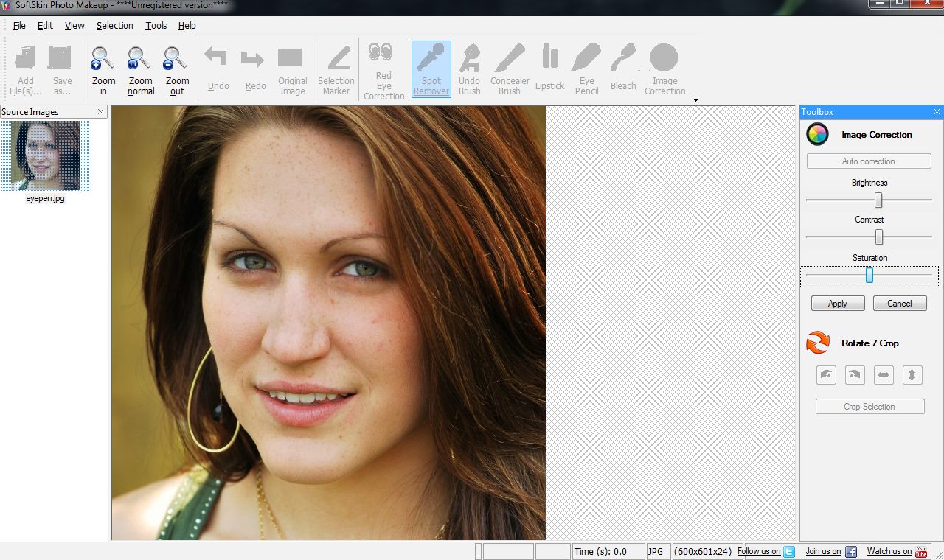Click the Contrast slider handle
The width and height of the screenshot is (944, 560).
[x=879, y=237]
